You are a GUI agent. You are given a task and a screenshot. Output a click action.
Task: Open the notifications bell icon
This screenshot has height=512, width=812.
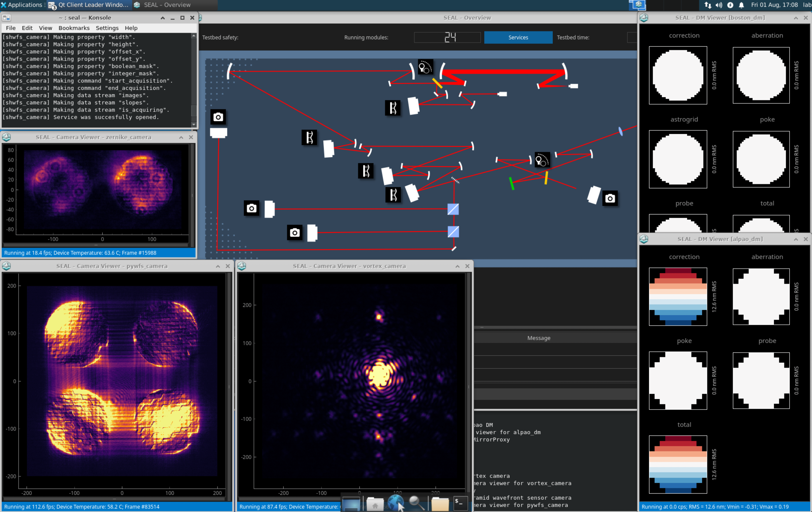(x=741, y=5)
